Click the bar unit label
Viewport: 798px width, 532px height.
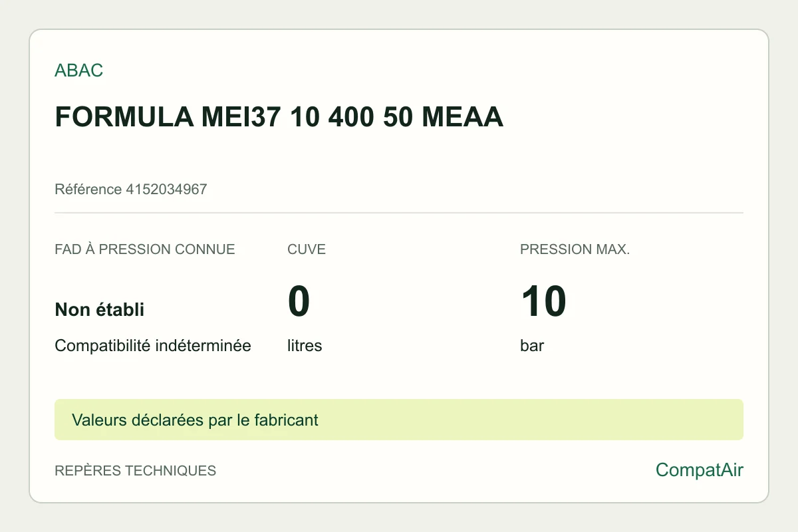pyautogui.click(x=532, y=346)
